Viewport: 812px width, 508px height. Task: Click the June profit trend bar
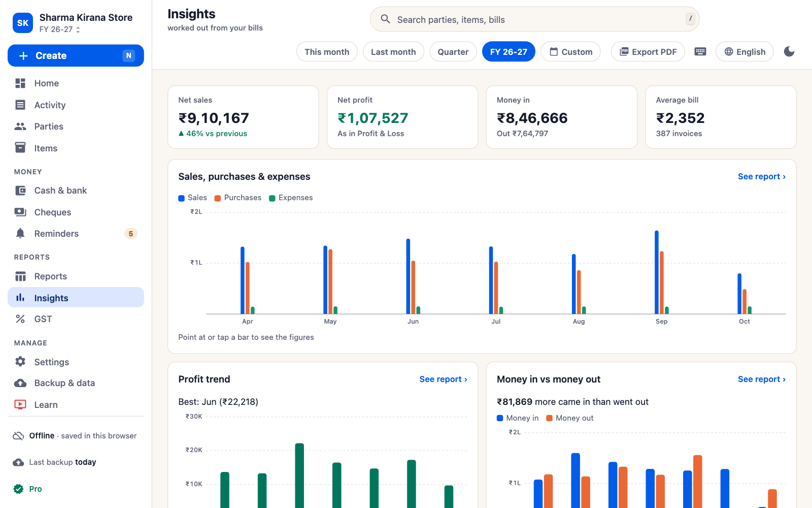tap(299, 475)
